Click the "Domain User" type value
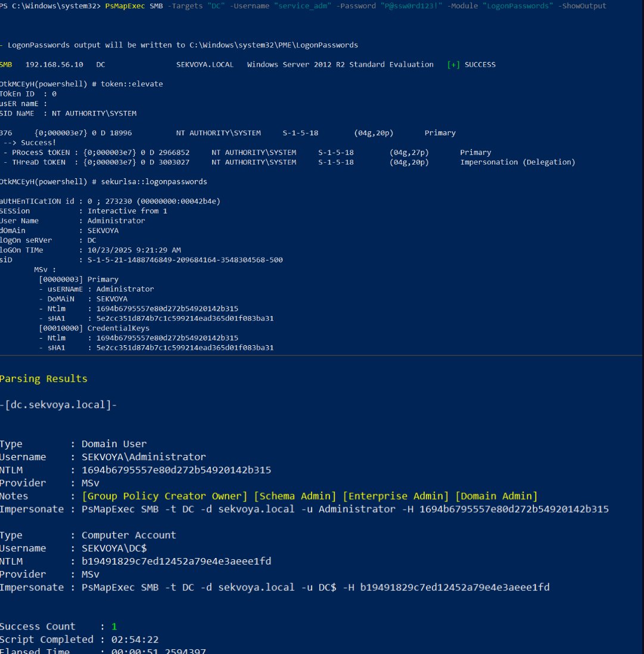 tap(114, 444)
